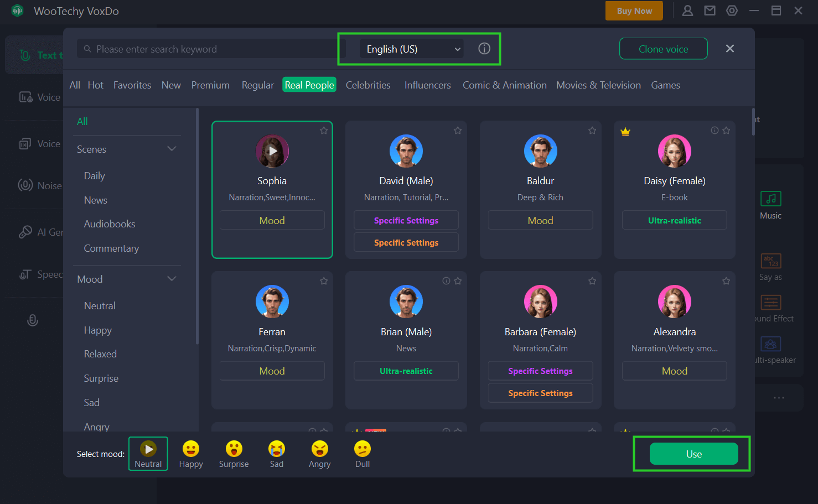This screenshot has width=818, height=504.
Task: Open the Comic & Animation tab
Action: (x=504, y=85)
